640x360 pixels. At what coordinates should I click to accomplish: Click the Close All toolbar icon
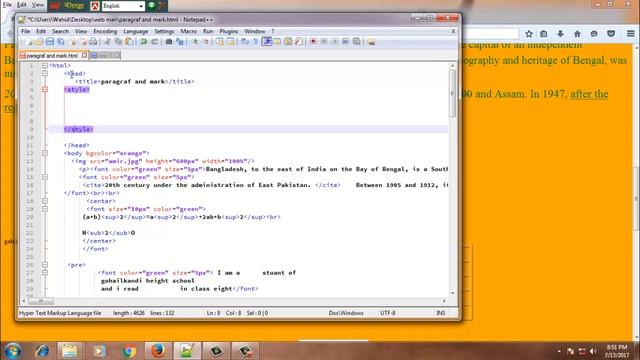(84, 42)
